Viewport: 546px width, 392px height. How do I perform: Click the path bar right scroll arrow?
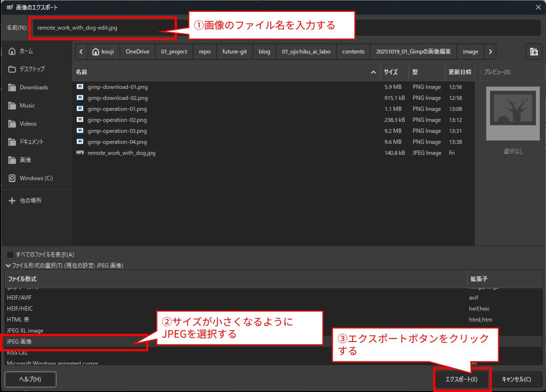coord(490,52)
